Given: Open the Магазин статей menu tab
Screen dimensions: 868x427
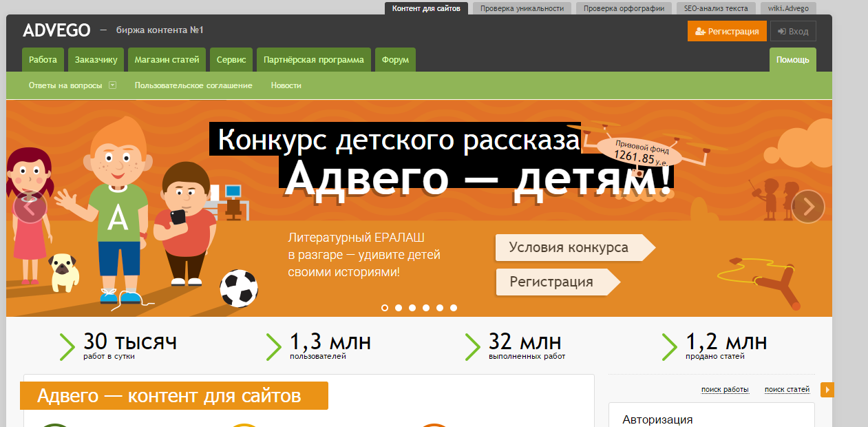Looking at the screenshot, I should pyautogui.click(x=167, y=59).
